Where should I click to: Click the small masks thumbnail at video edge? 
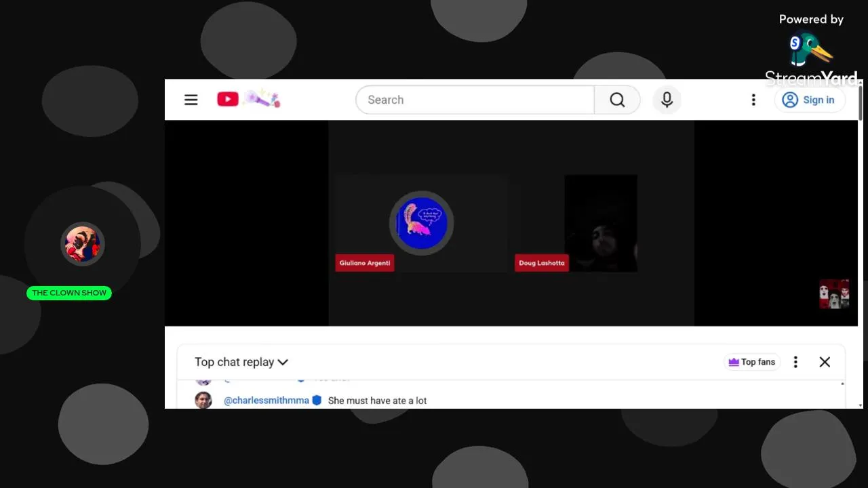pos(834,294)
